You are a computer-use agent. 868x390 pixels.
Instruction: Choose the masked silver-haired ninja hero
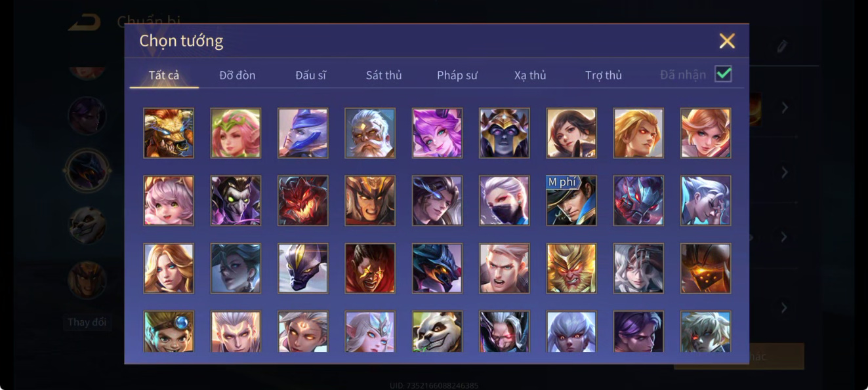(x=504, y=201)
